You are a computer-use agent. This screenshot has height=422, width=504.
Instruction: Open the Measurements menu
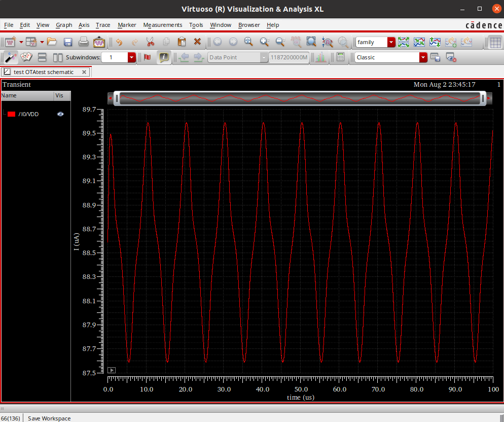(x=163, y=25)
